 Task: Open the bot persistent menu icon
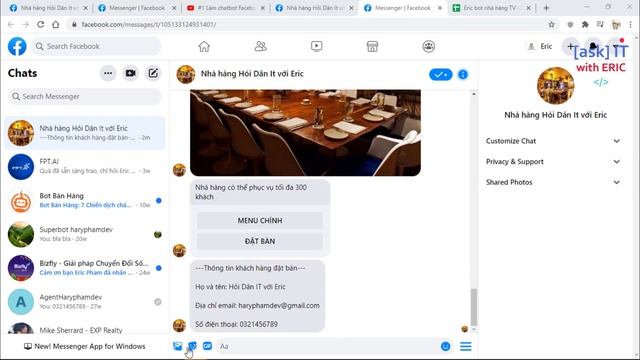point(466,346)
